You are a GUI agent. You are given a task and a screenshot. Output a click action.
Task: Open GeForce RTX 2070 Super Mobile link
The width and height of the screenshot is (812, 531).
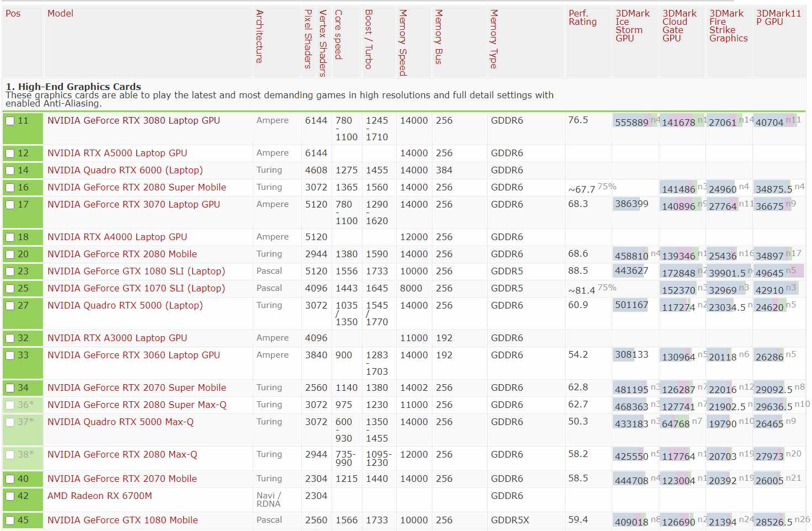137,387
